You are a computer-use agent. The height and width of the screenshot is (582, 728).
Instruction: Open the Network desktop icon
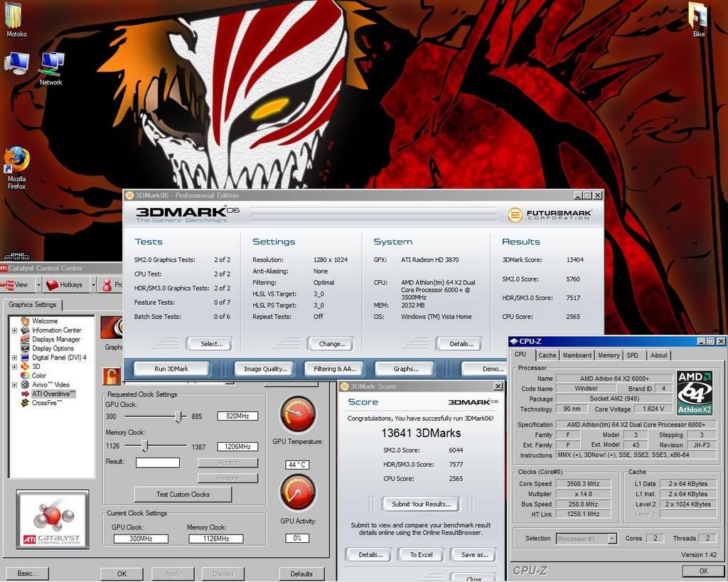[x=51, y=65]
